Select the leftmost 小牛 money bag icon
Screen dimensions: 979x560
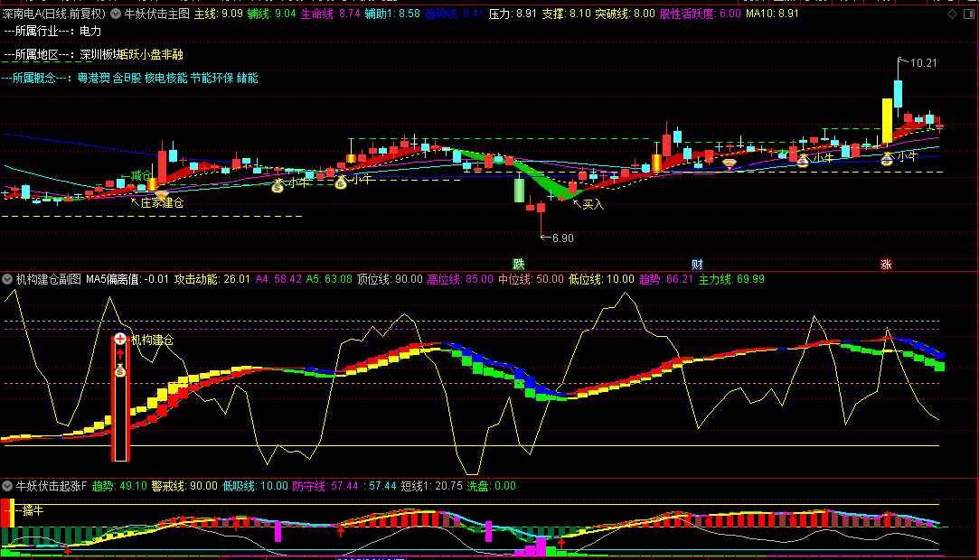pyautogui.click(x=278, y=184)
